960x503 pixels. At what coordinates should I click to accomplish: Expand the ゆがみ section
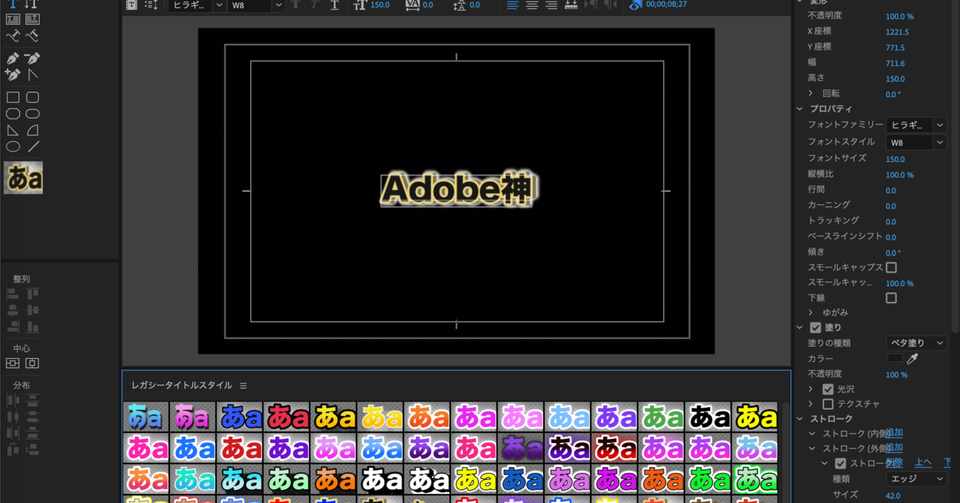[811, 313]
